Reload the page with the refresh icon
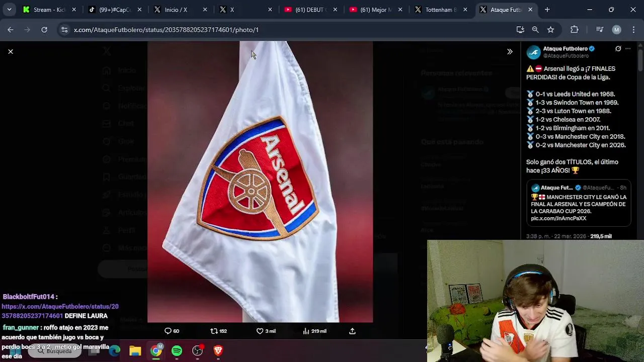This screenshot has height=362, width=644. [44, 30]
